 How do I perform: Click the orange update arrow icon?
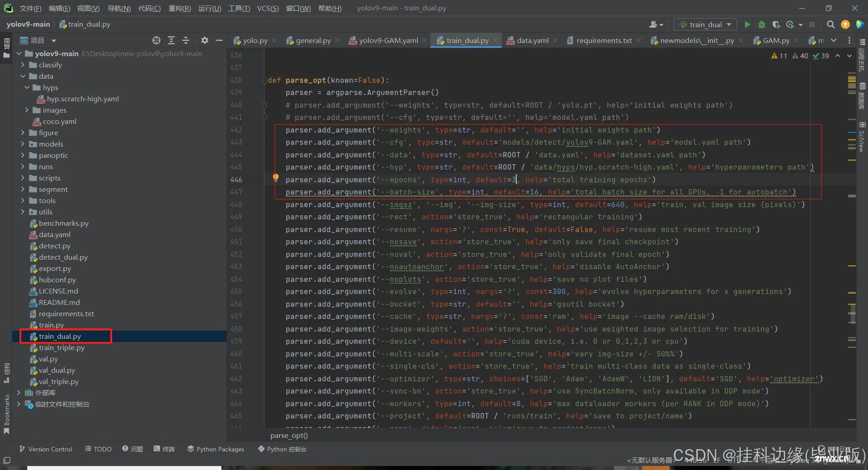click(x=845, y=24)
